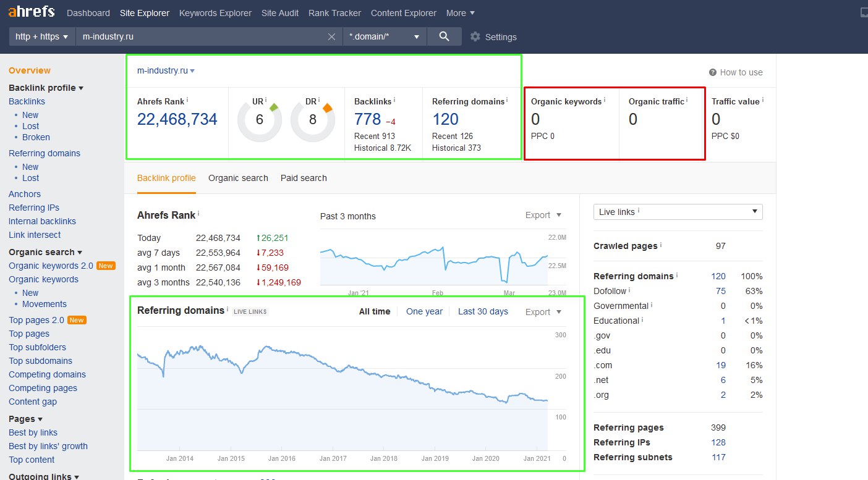The height and width of the screenshot is (480, 868).
Task: Open Export dropdown for Referring domains chart
Action: click(x=543, y=312)
